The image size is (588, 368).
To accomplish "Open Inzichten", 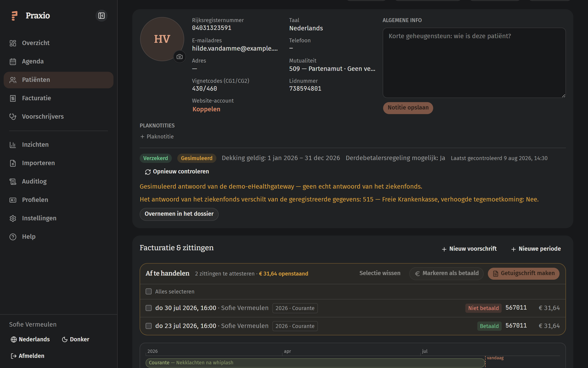I will click(x=59, y=145).
